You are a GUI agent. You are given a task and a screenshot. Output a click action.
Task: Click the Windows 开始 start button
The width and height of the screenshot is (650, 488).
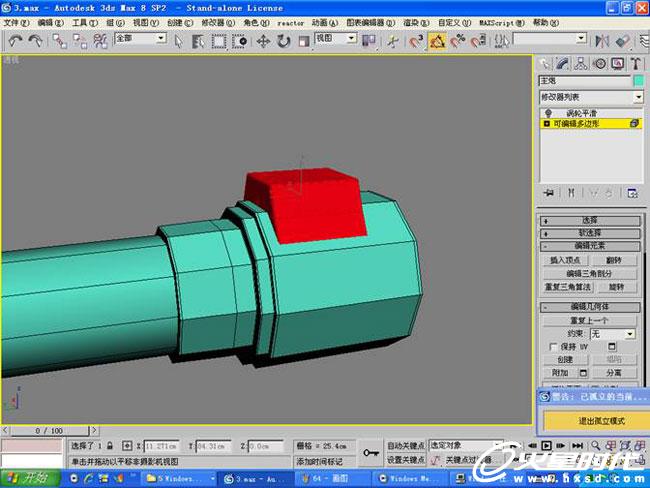pyautogui.click(x=30, y=478)
